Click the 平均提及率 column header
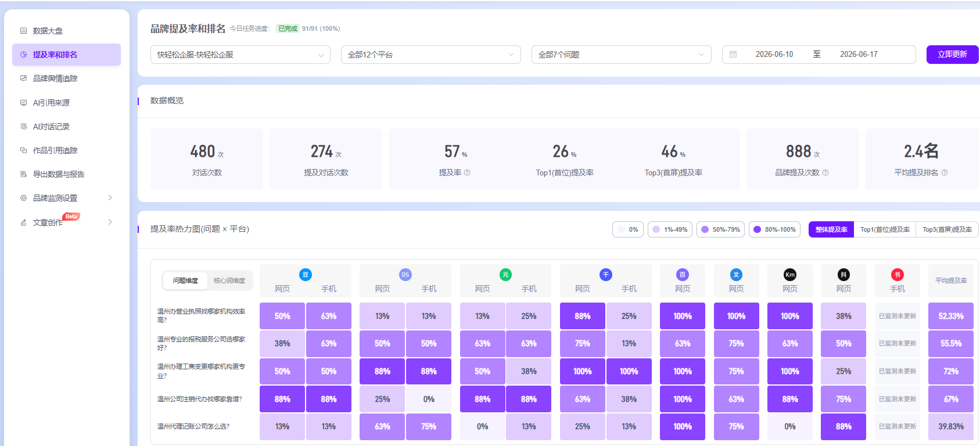This screenshot has height=446, width=980. point(951,280)
